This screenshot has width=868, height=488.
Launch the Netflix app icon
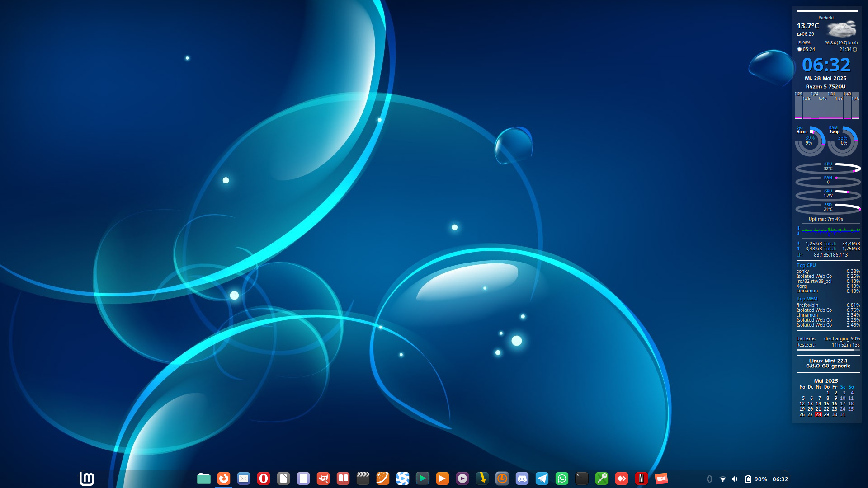[641, 479]
